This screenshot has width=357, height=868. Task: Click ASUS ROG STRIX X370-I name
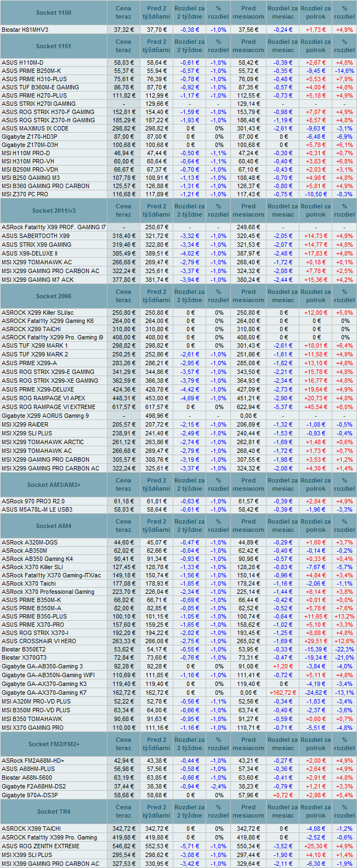click(x=35, y=633)
